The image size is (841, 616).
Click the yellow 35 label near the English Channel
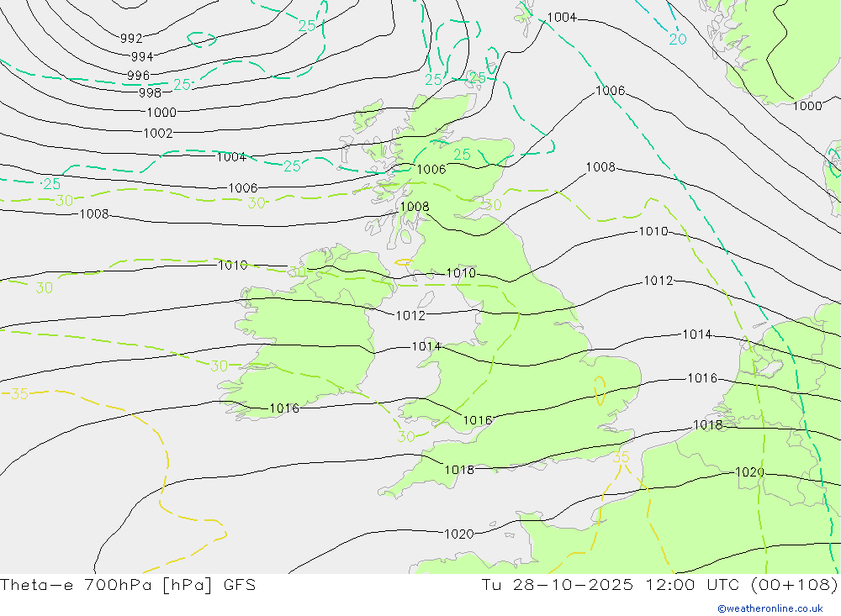point(621,457)
